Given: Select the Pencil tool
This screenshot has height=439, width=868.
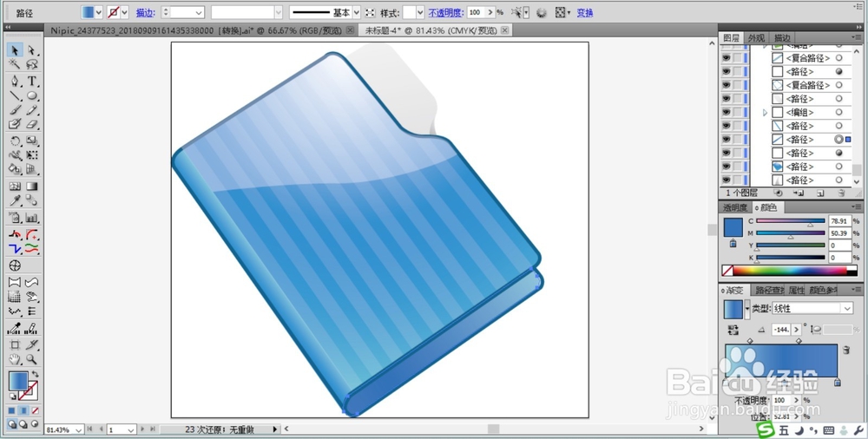Looking at the screenshot, I should (32, 110).
